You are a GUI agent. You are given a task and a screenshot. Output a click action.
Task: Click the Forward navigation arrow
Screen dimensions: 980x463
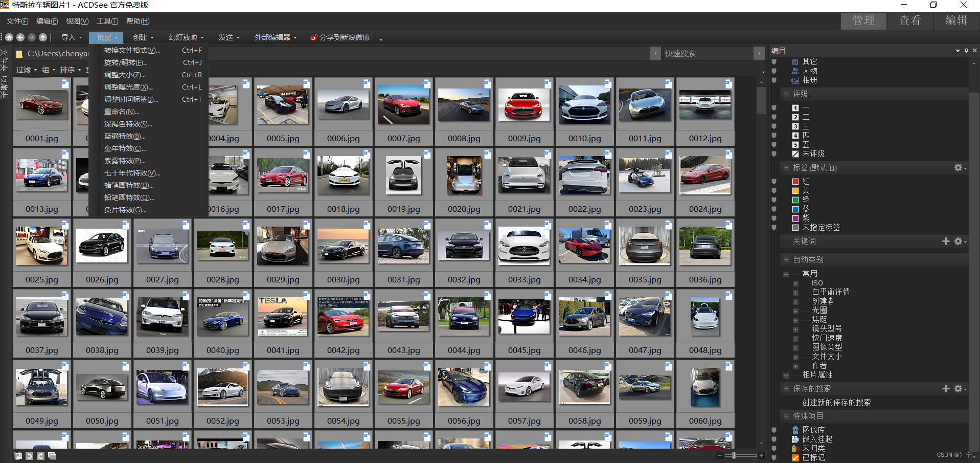32,37
